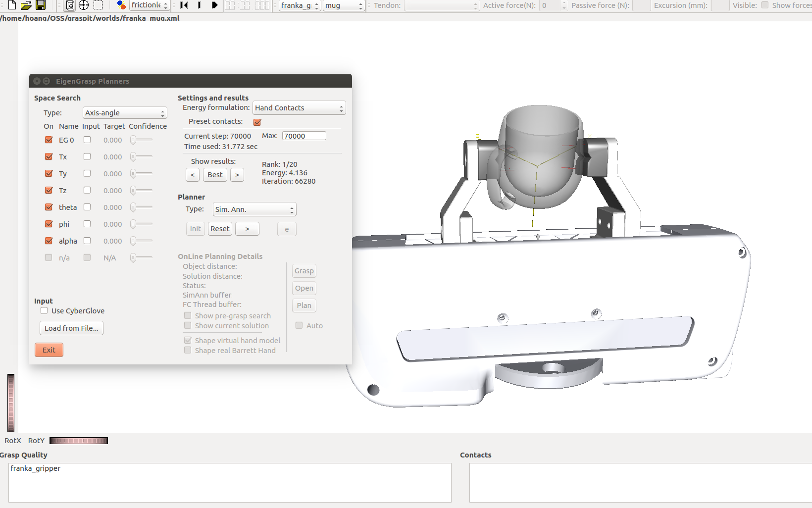Enable the Input checkbox for Tx

(87, 156)
